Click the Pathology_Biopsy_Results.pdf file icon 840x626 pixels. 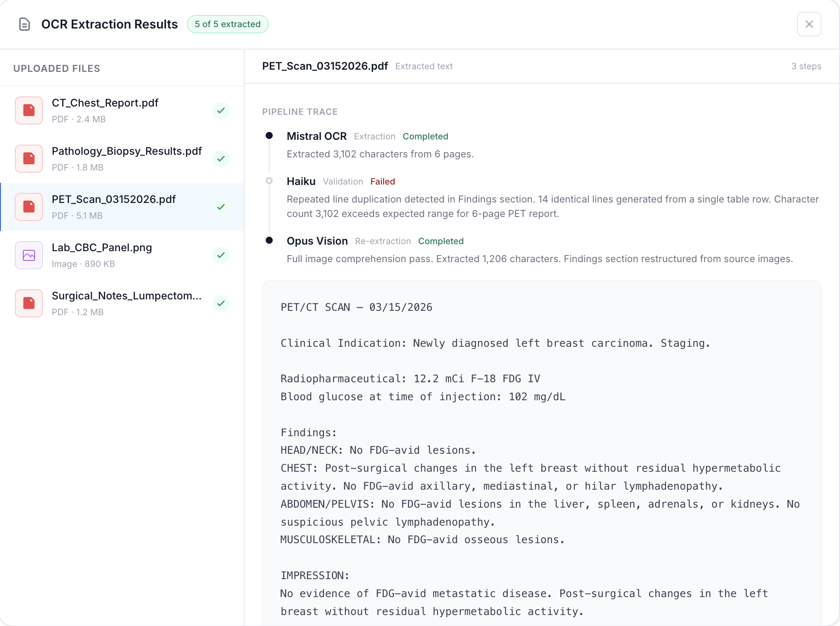[x=29, y=159]
